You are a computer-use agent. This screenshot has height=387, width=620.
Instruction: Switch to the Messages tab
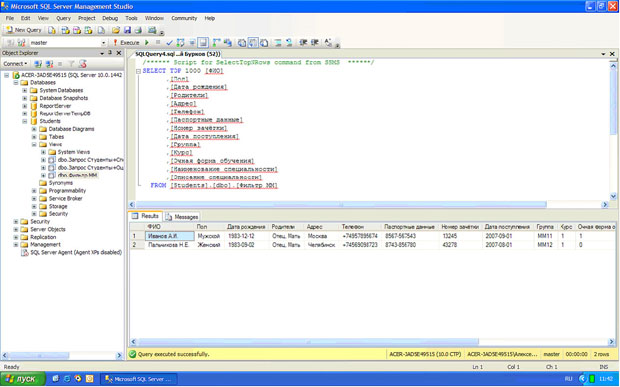tap(182, 217)
